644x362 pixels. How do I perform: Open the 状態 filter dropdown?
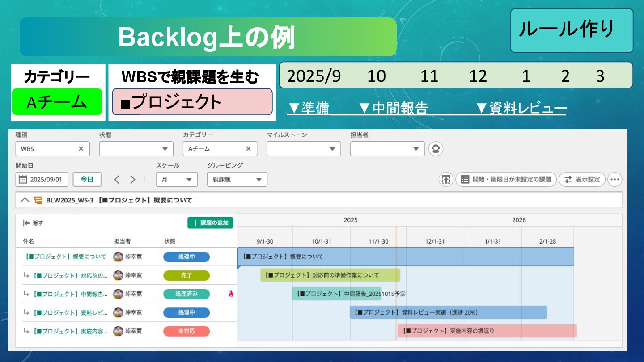[x=136, y=149]
